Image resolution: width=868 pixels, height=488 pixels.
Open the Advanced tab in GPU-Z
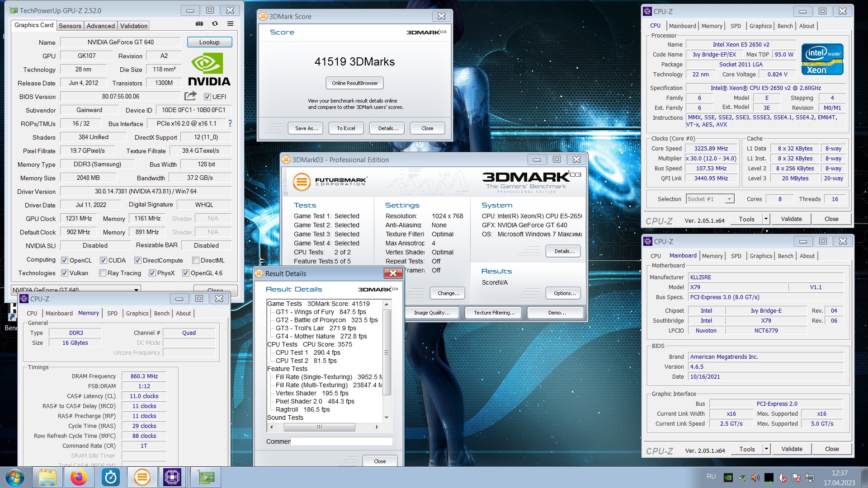101,26
